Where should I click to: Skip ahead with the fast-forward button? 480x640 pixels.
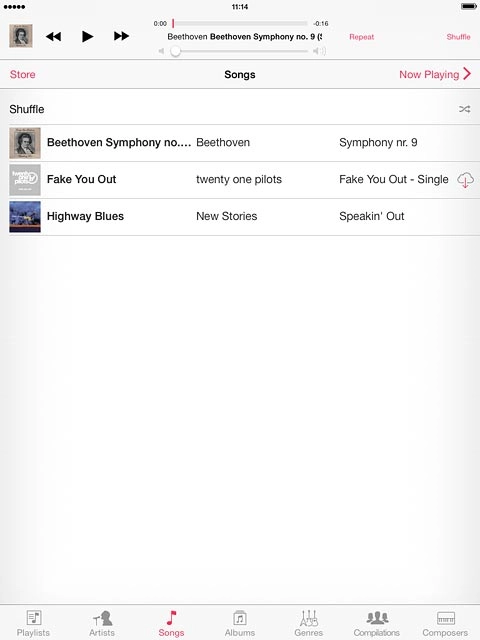pyautogui.click(x=121, y=36)
